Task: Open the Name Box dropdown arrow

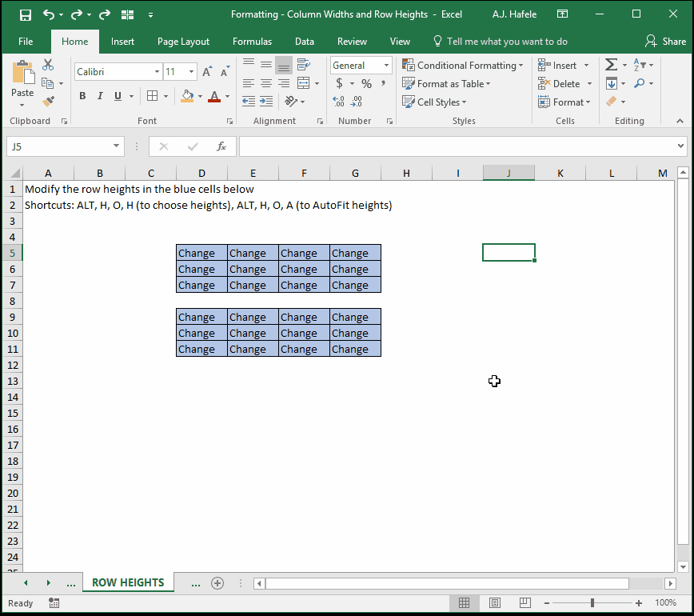Action: 116,146
